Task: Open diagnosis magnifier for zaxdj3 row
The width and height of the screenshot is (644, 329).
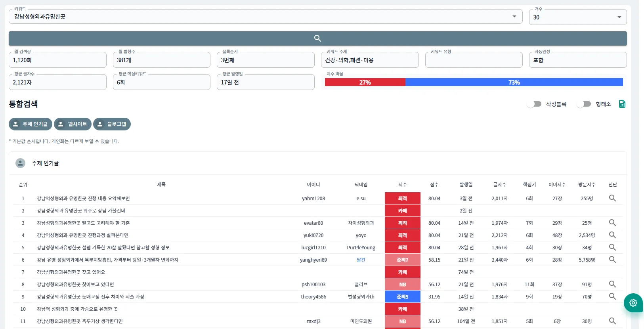Action: click(612, 321)
